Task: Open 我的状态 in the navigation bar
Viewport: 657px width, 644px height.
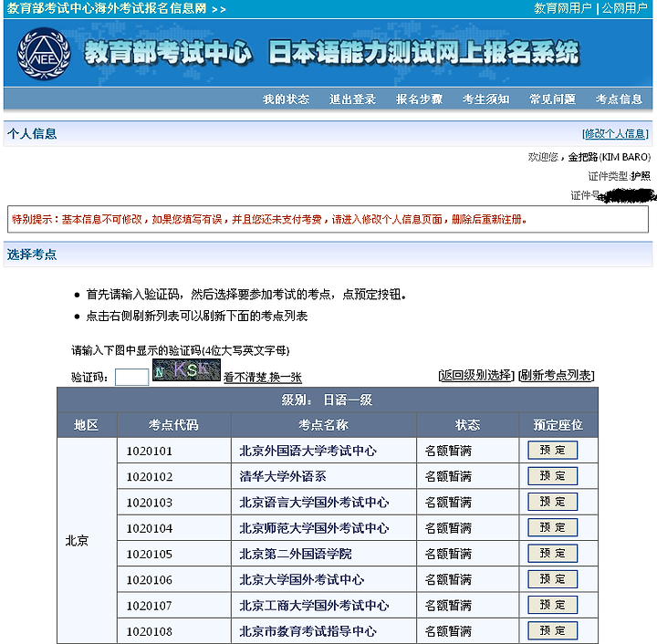Action: pyautogui.click(x=287, y=99)
